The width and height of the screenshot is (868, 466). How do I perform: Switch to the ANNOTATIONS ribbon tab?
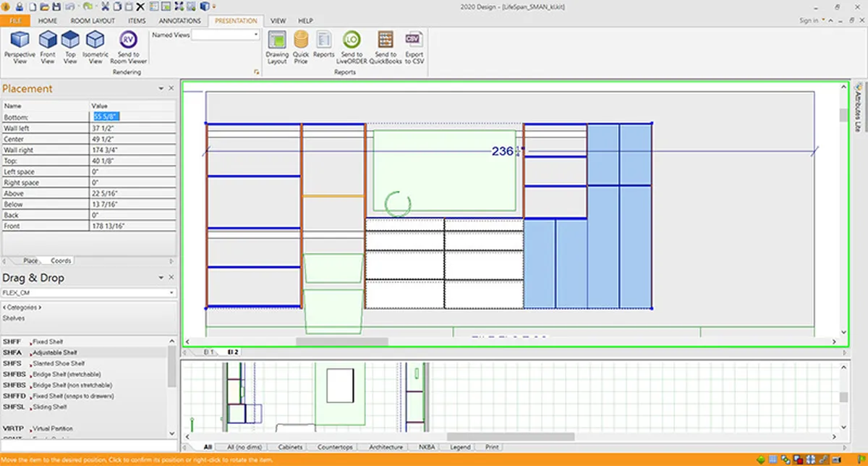[179, 21]
